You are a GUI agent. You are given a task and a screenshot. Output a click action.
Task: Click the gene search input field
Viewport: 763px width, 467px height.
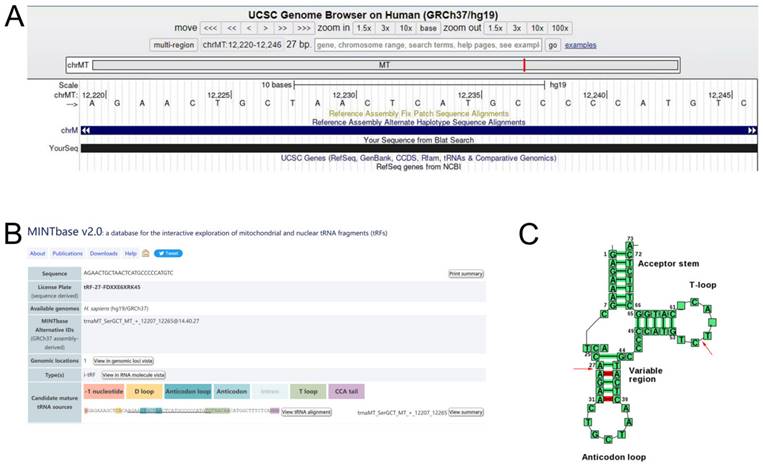[428, 45]
